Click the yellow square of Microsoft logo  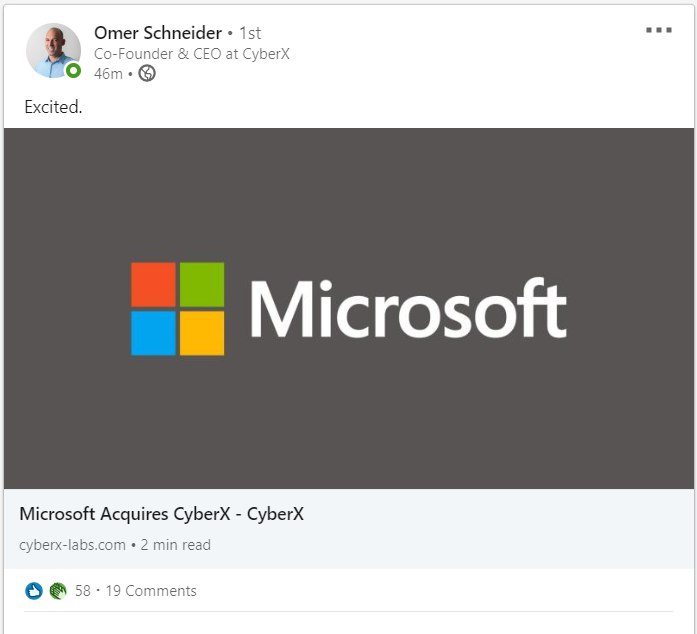[201, 333]
